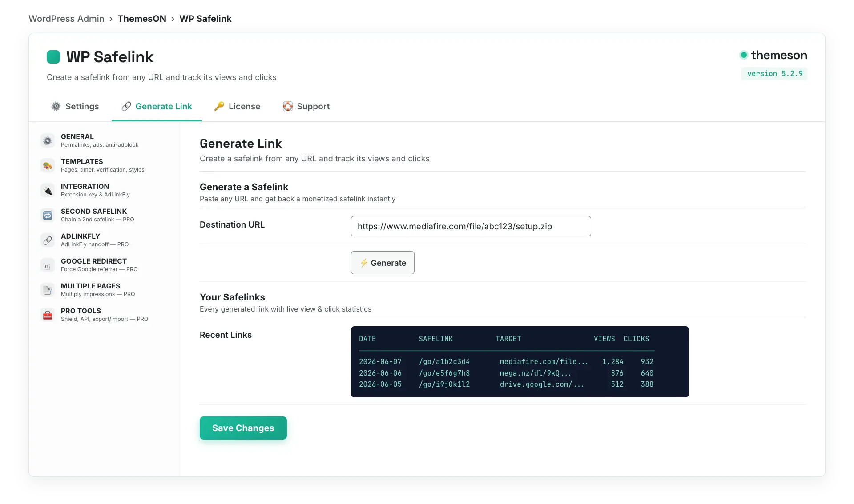Open GOOGLE REDIRECT sidebar section
Image resolution: width=854 pixels, height=504 pixels.
point(104,265)
